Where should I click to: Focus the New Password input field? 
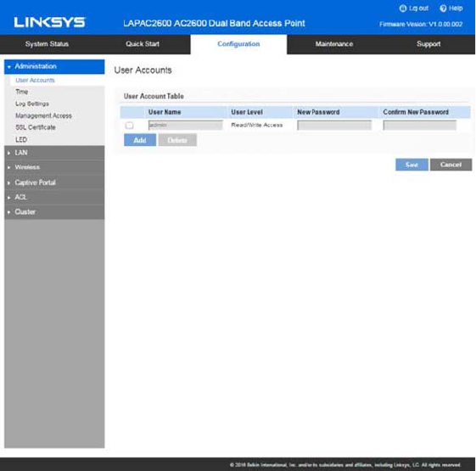(x=334, y=125)
